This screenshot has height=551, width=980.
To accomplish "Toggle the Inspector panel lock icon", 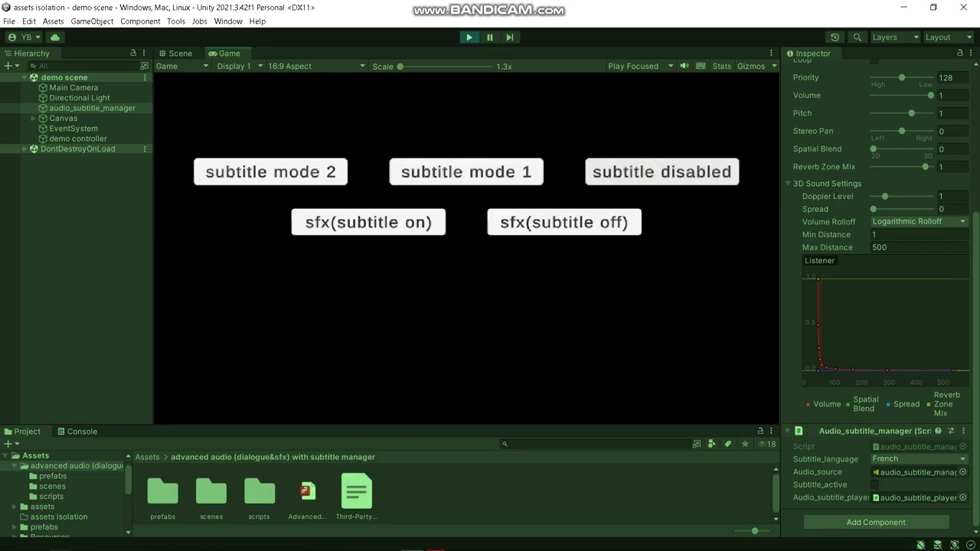I will coord(960,53).
